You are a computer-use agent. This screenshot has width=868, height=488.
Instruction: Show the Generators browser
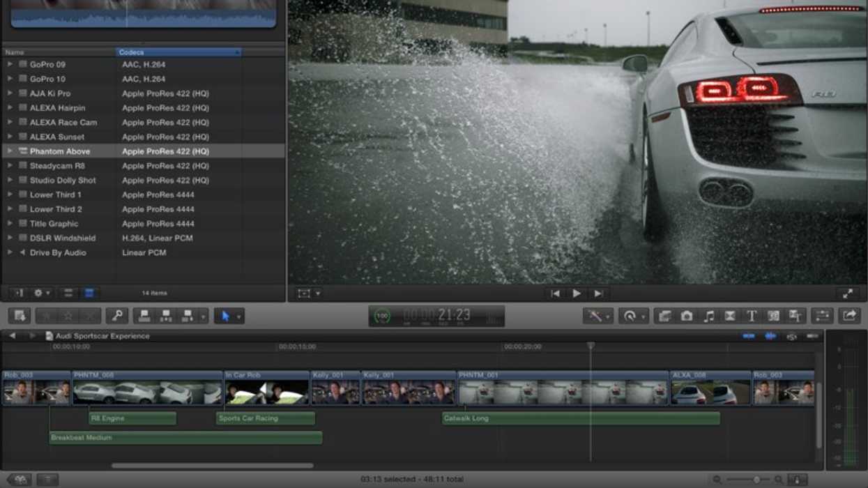(773, 316)
